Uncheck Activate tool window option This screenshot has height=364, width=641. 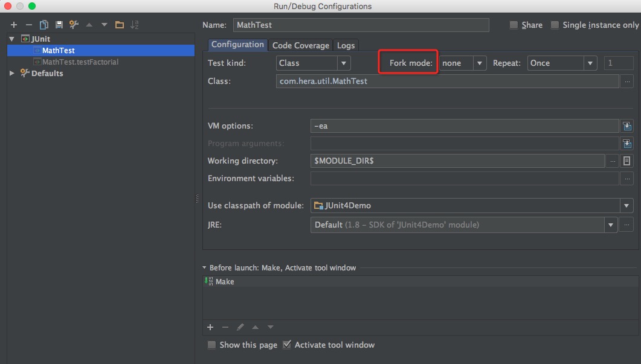(x=287, y=345)
